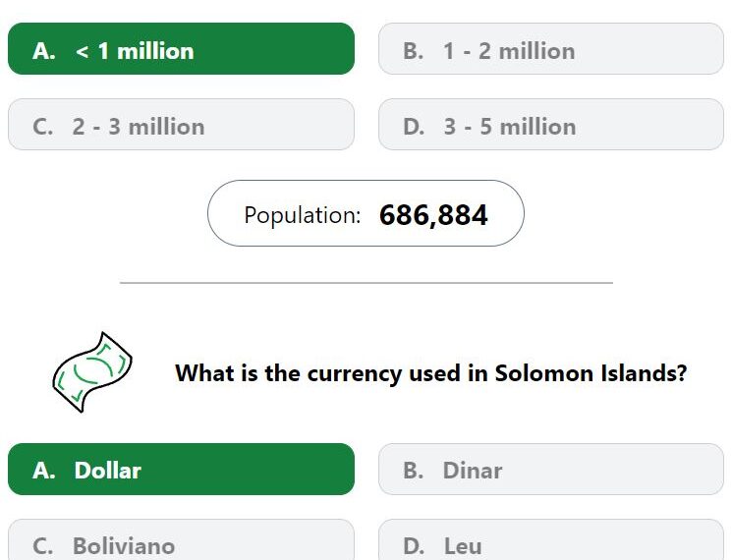Choose the 1 - 2 million option
This screenshot has width=731, height=560.
pyautogui.click(x=551, y=48)
